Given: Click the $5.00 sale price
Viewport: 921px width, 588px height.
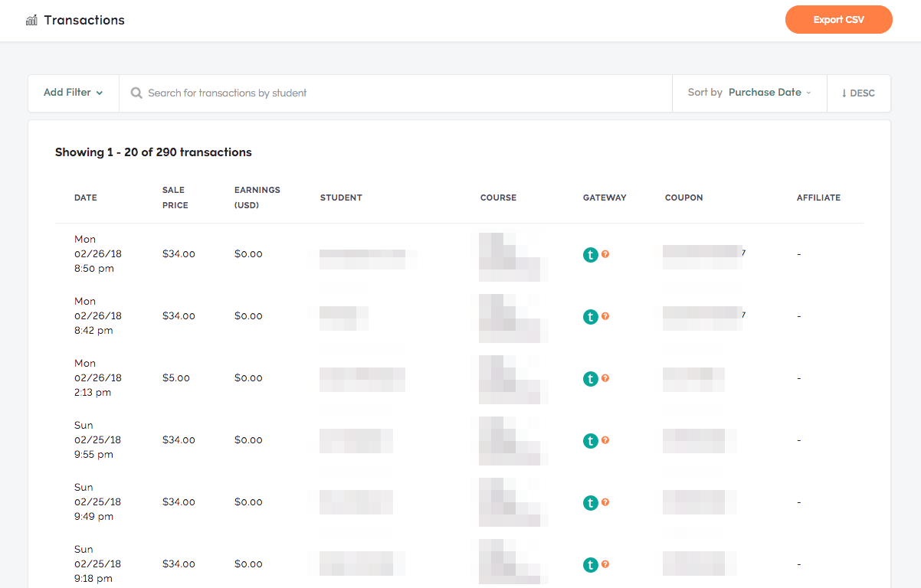Looking at the screenshot, I should pyautogui.click(x=176, y=378).
